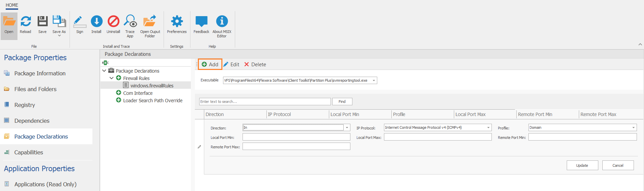The image size is (644, 191).
Task: Delete the selected firewall rule
Action: 255,64
